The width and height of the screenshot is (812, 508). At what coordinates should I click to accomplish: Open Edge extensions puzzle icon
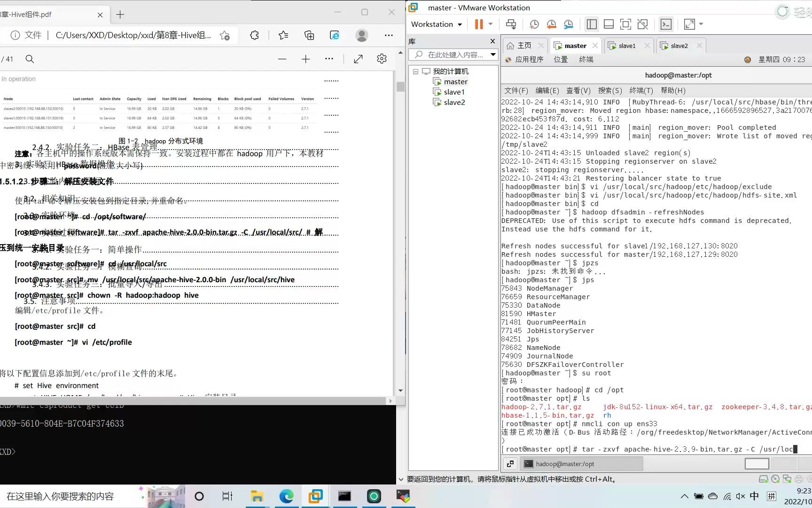point(254,35)
